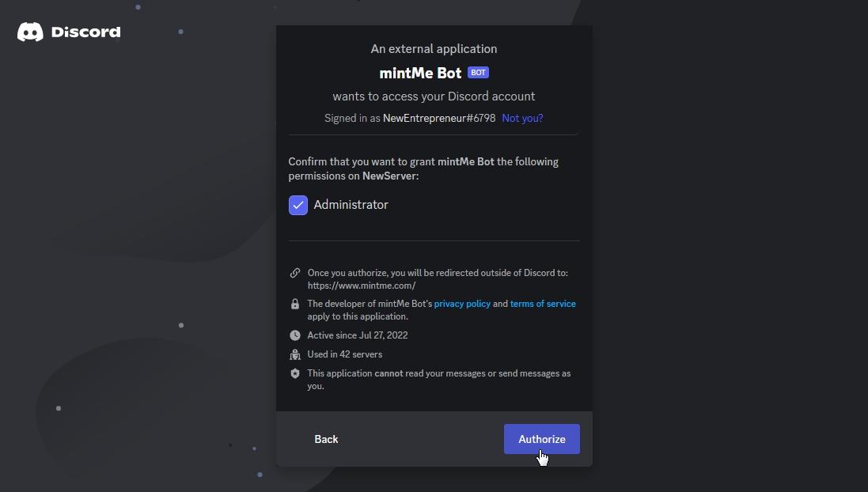The height and width of the screenshot is (492, 868).
Task: Click the Administrator permission label
Action: pyautogui.click(x=351, y=205)
